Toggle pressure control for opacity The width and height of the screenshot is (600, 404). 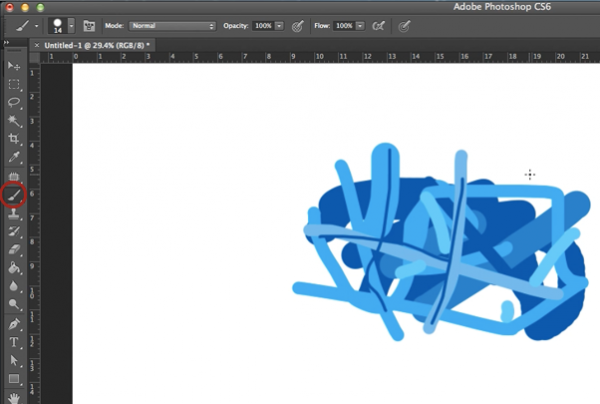click(300, 25)
